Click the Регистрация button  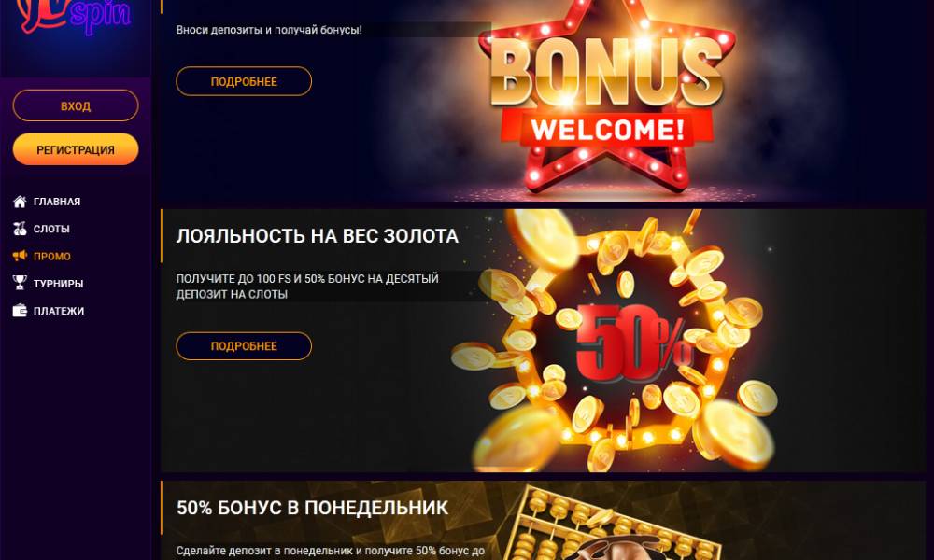(76, 149)
